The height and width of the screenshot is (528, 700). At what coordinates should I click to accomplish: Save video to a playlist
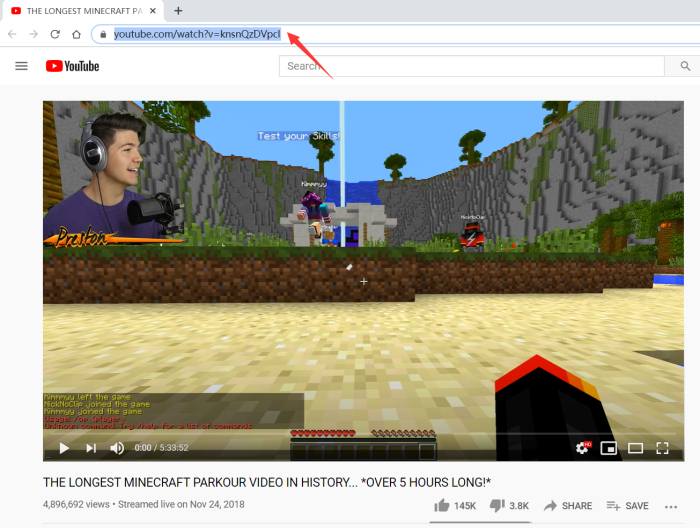(627, 506)
